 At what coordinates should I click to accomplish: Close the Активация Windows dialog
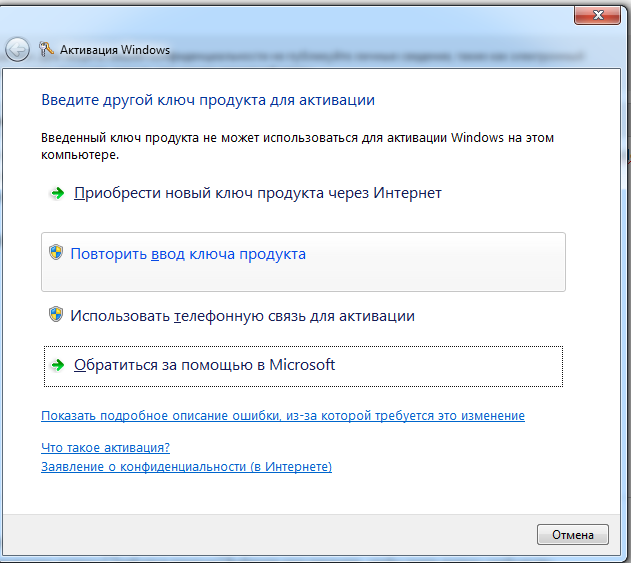(597, 15)
